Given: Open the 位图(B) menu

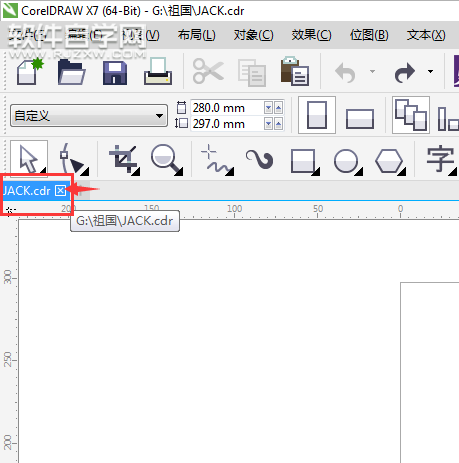Looking at the screenshot, I should (369, 35).
